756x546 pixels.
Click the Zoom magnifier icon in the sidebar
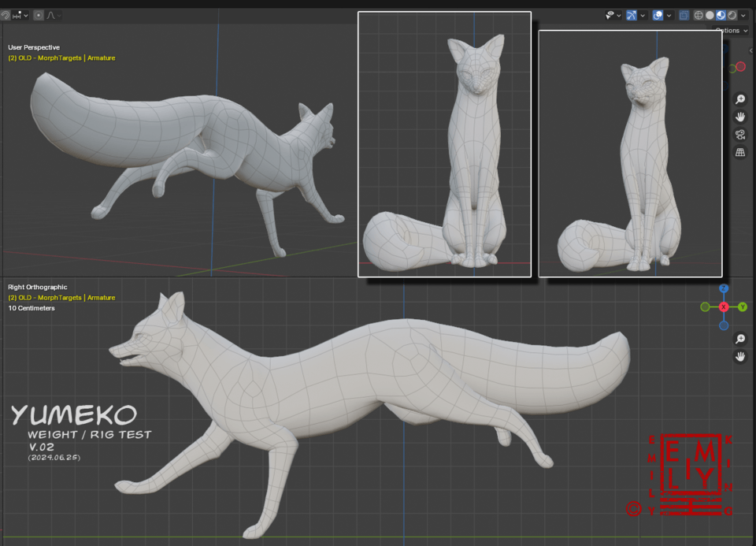(739, 99)
